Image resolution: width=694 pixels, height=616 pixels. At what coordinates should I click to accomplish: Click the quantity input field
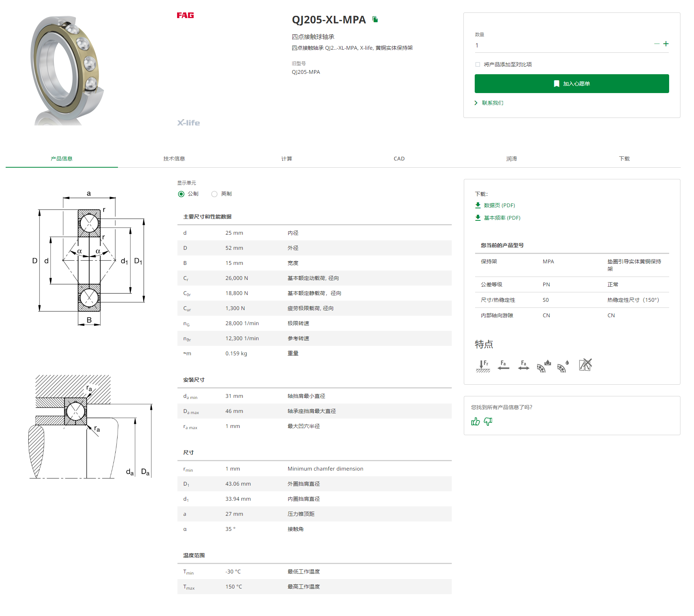pyautogui.click(x=561, y=46)
